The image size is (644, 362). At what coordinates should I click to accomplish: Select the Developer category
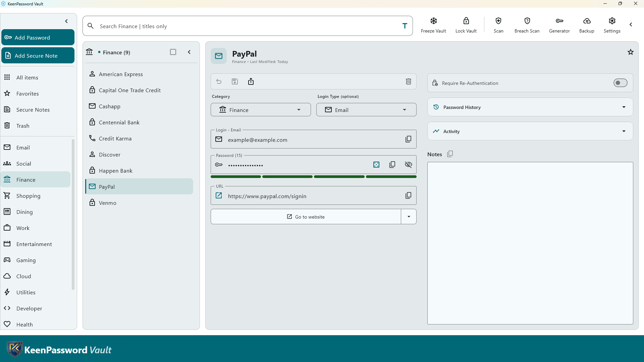point(36,308)
